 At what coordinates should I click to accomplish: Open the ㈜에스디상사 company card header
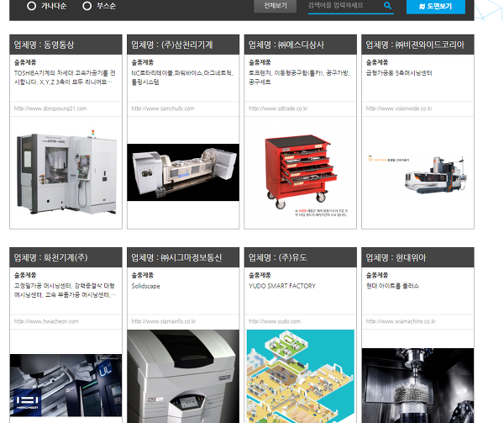point(301,45)
